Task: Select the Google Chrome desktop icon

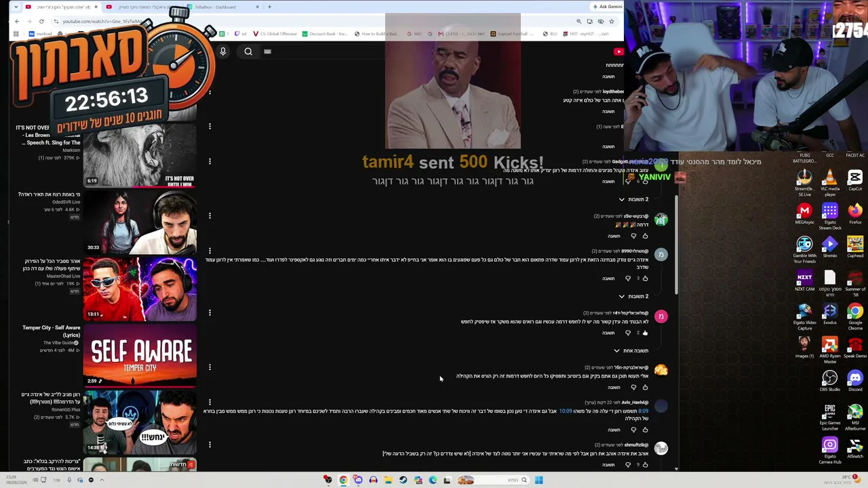Action: [x=855, y=317]
